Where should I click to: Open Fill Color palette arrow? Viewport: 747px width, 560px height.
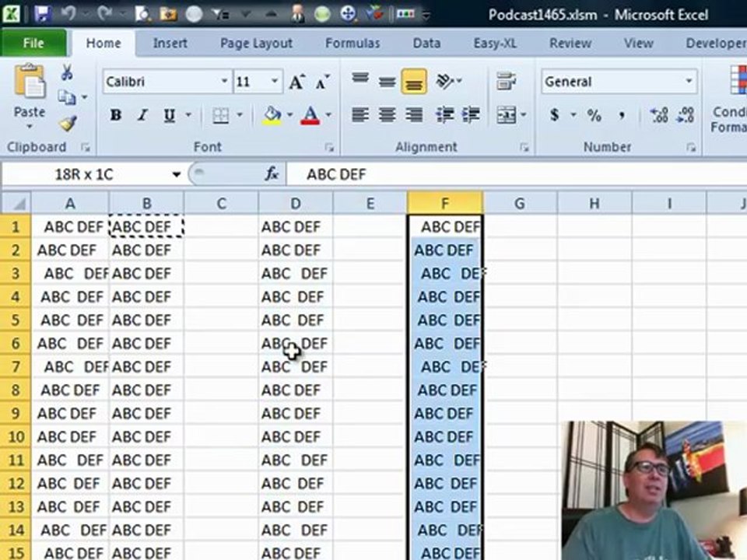tap(289, 115)
